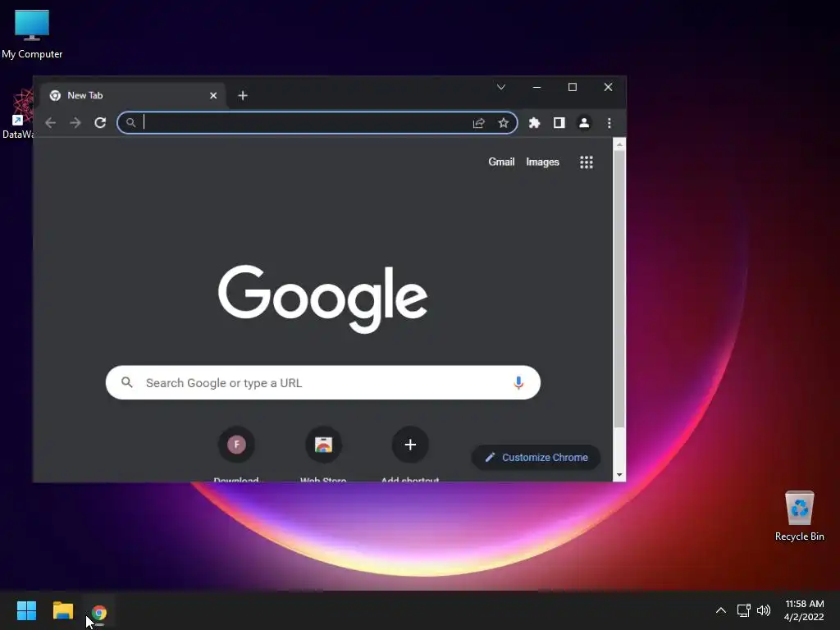Close the New Tab tab
This screenshot has width=840, height=630.
(x=213, y=95)
